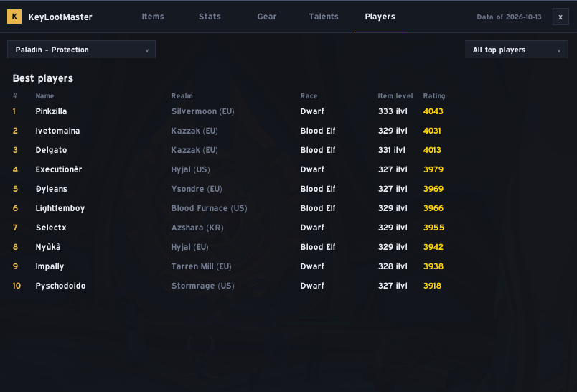The image size is (577, 392).
Task: Click the rating value 3942
Action: tap(433, 247)
